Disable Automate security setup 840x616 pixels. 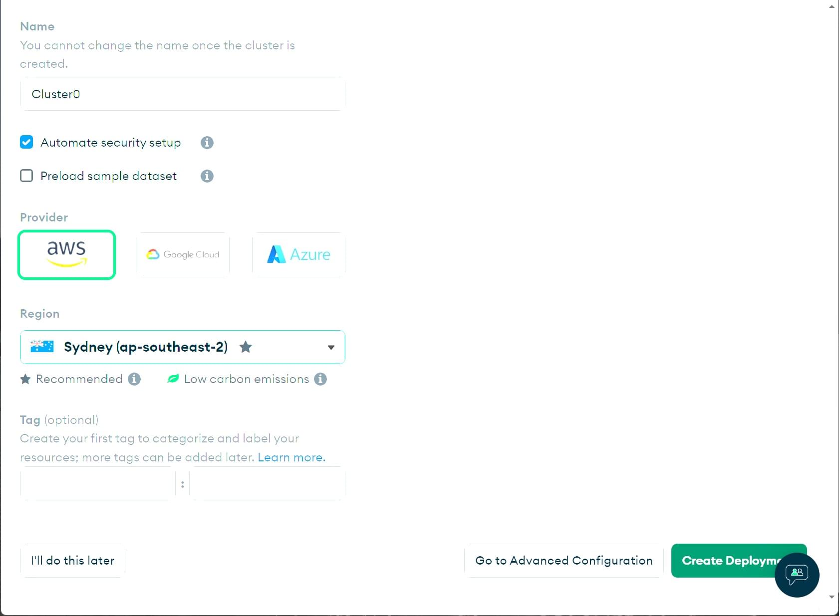tap(26, 142)
